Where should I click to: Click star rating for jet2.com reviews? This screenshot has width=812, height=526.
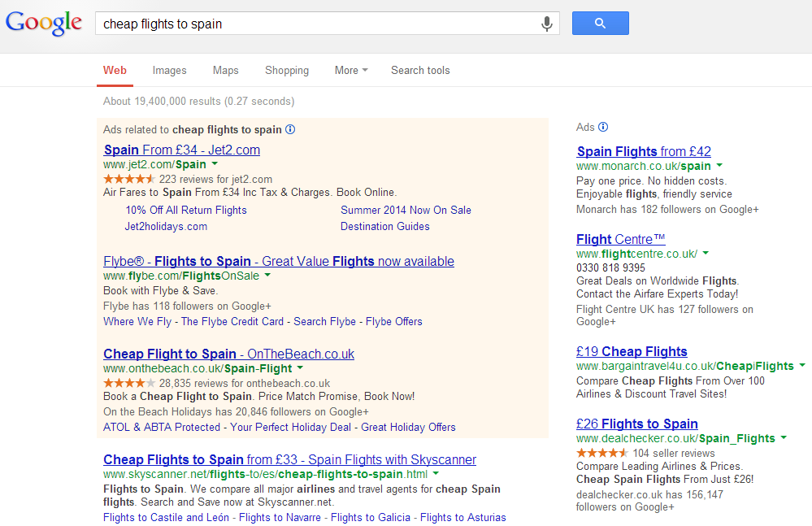click(129, 179)
